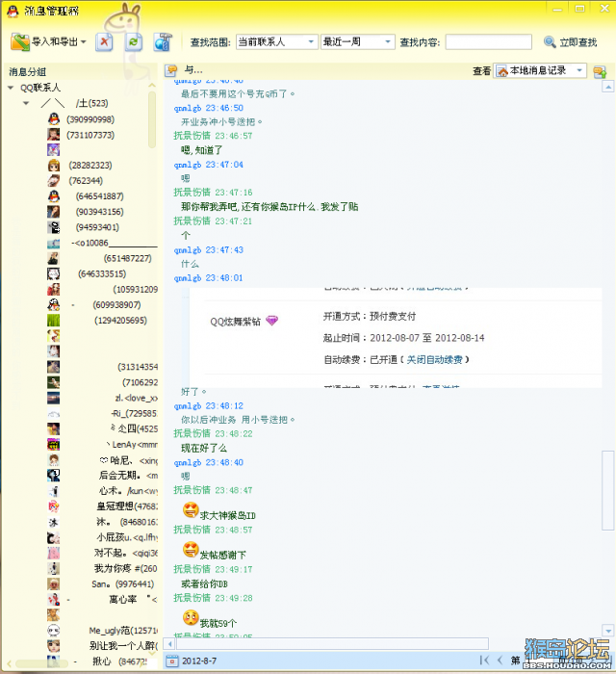
Task: Click the chat pane vertical scrollbar thumb
Action: (x=608, y=490)
